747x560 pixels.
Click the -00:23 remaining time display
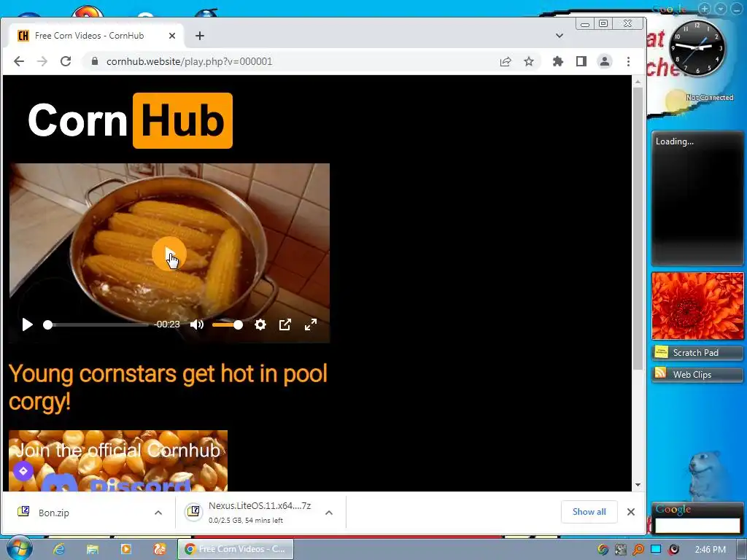pos(167,324)
